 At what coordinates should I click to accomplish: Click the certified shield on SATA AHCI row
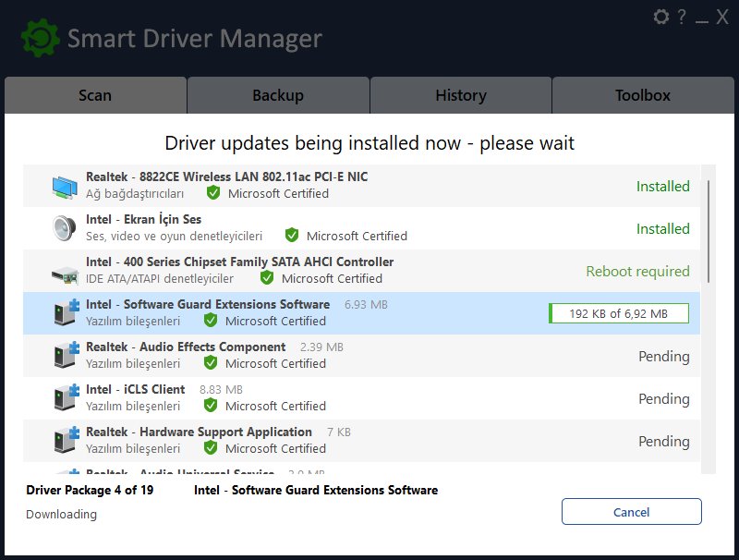click(267, 277)
